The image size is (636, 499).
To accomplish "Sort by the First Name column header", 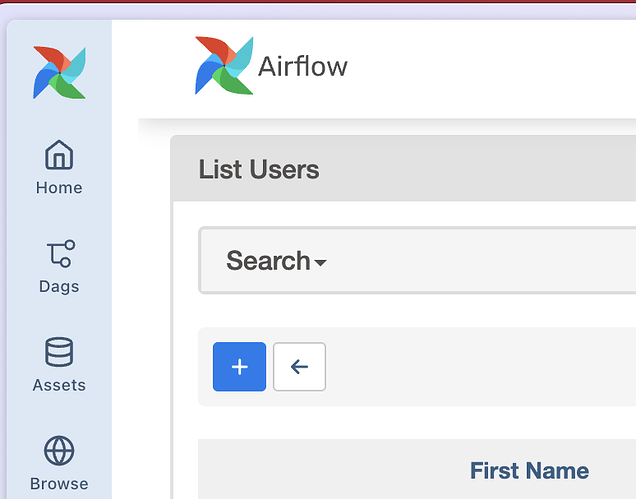I will (529, 471).
